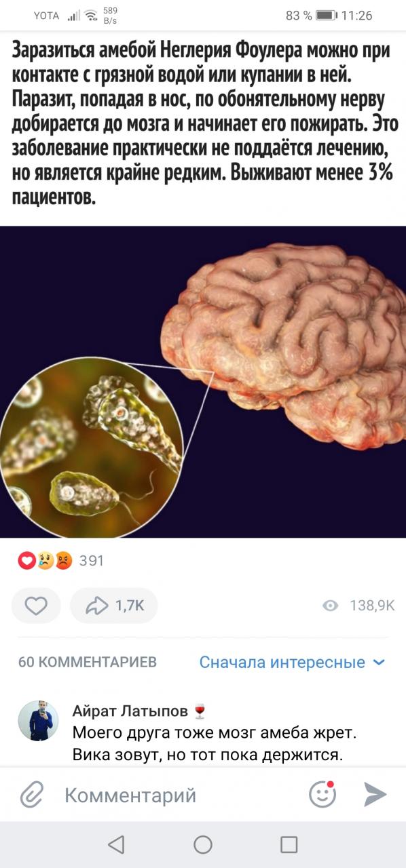
Task: Open Айрат Латыпов avatar picture
Action: click(x=38, y=721)
